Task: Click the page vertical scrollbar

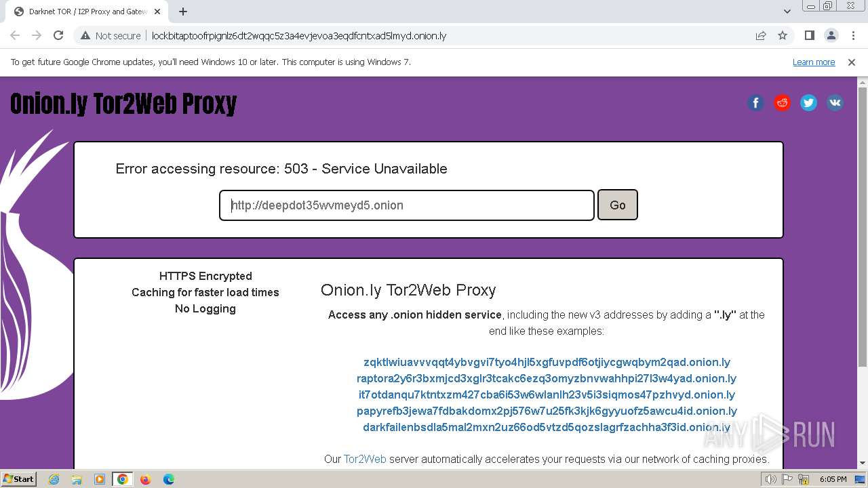Action: tap(863, 227)
